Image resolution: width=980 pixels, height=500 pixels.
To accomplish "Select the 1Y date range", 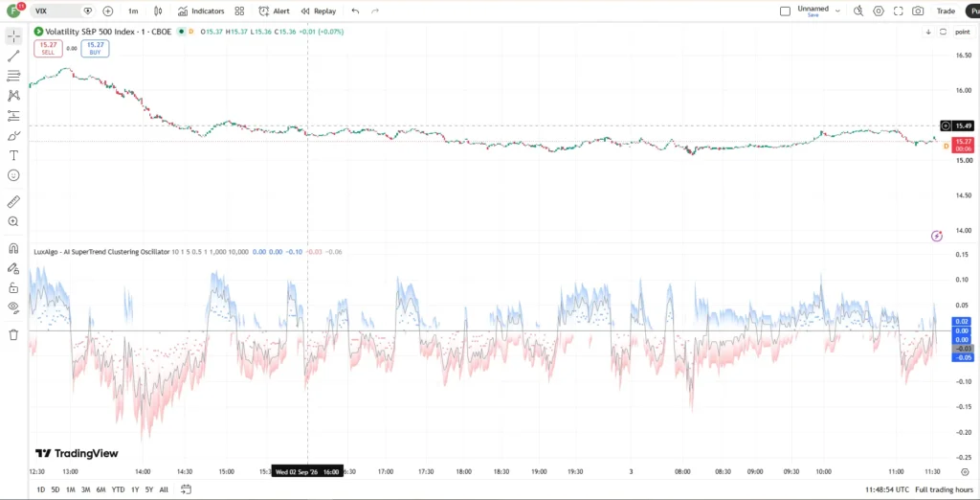I will coord(135,489).
